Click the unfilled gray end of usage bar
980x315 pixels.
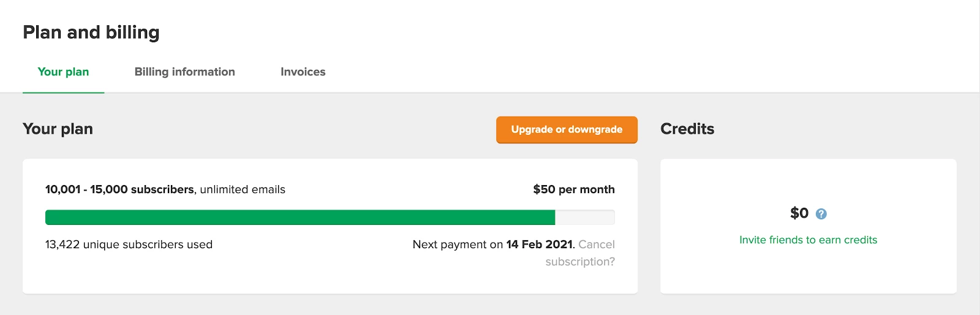tap(584, 217)
